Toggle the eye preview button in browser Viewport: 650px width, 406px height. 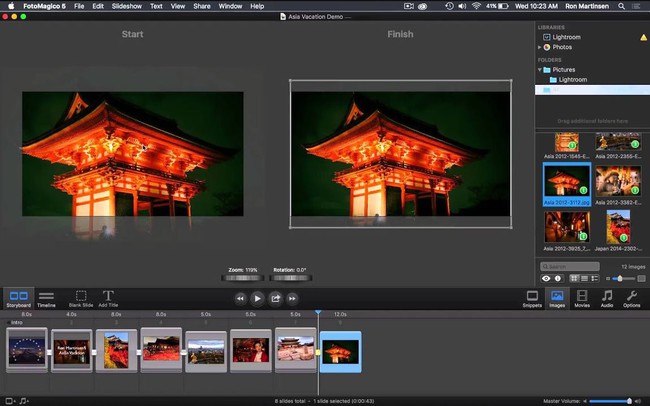[546, 278]
